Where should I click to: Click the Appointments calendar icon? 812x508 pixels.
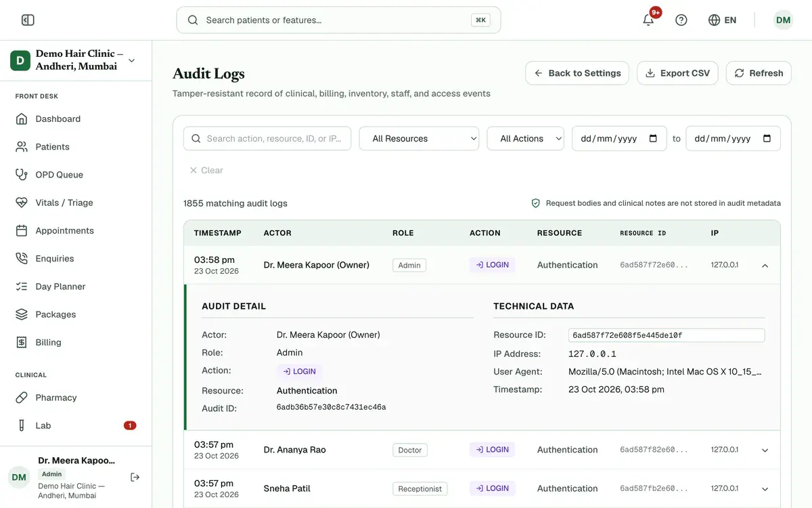(22, 231)
